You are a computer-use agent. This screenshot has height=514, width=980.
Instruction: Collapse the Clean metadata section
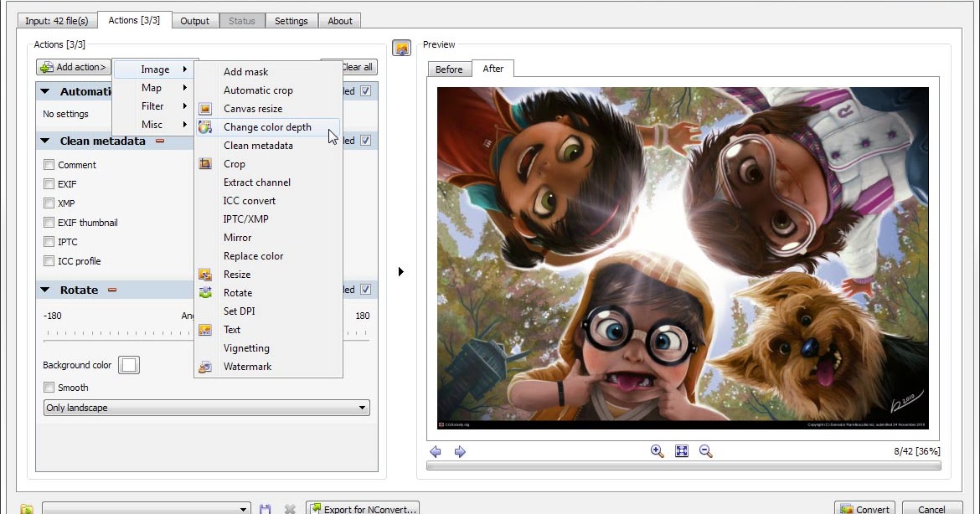(45, 141)
